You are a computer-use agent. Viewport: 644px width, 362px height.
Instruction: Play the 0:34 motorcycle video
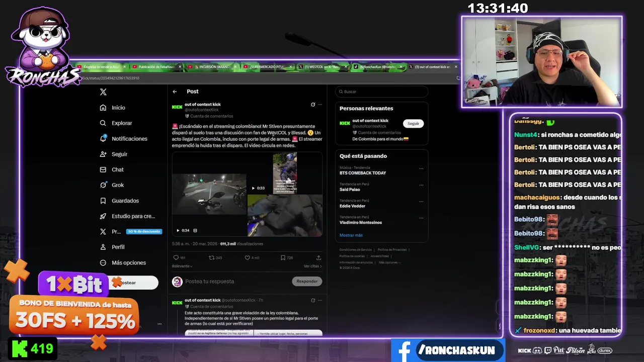[178, 230]
